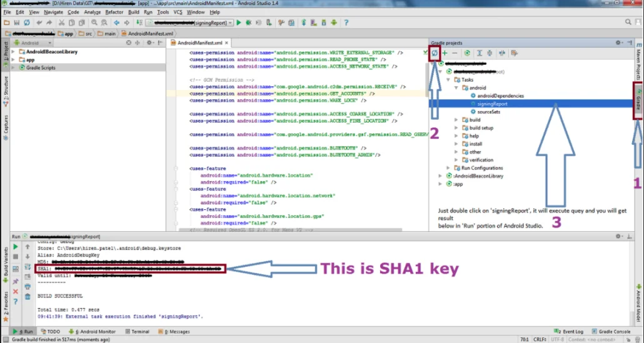Expand the app module in Project tree
This screenshot has height=343, width=644.
[13, 60]
